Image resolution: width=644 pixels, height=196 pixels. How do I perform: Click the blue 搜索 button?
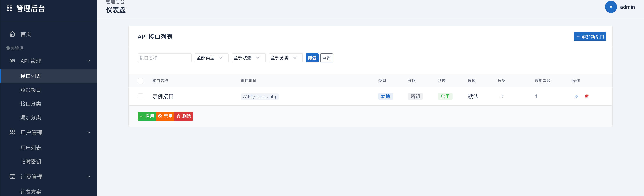tap(312, 58)
